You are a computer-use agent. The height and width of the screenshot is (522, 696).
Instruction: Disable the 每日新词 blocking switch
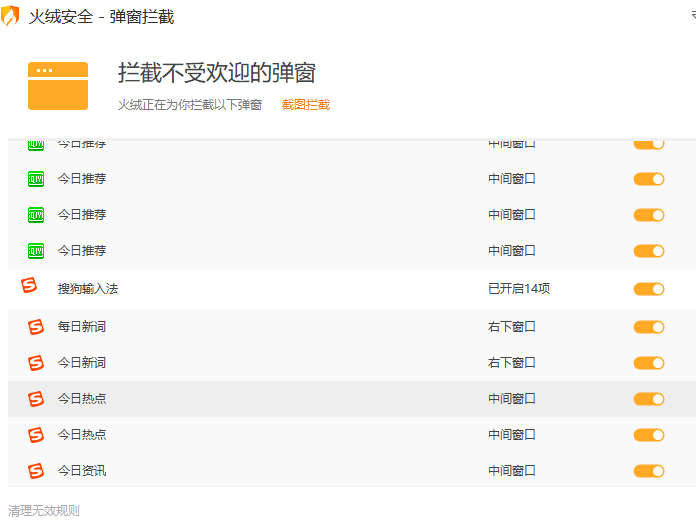coord(649,328)
